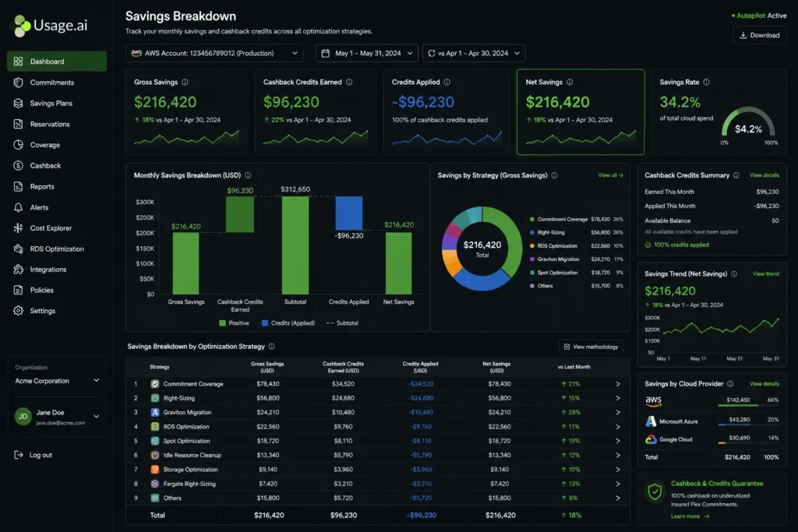The height and width of the screenshot is (532, 798).
Task: Click the Credits Applied info icon
Action: 447,82
